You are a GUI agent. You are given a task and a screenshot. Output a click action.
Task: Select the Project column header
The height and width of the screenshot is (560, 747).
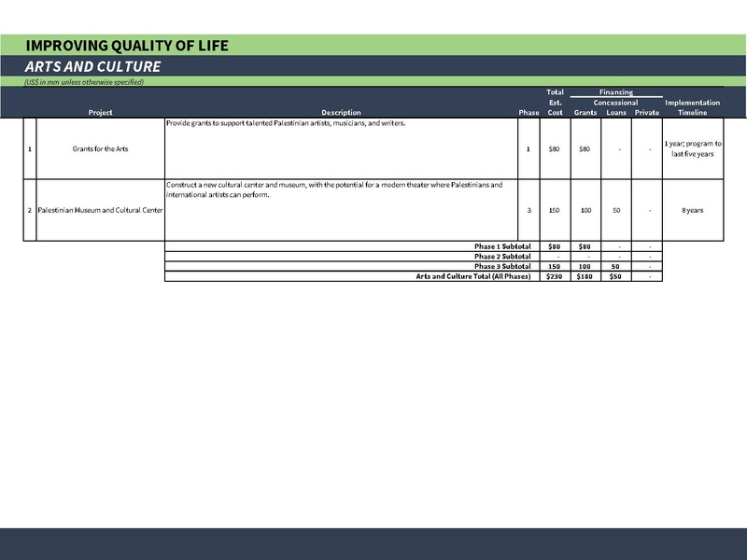[101, 113]
